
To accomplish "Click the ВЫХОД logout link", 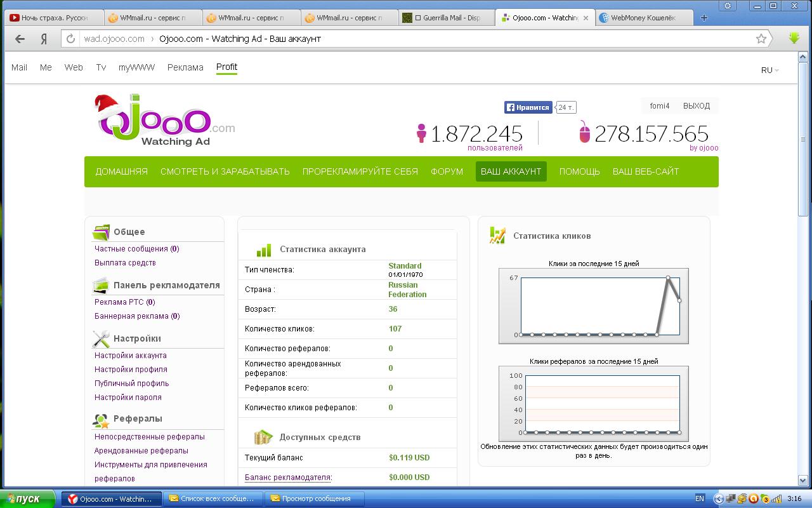I will pos(697,106).
